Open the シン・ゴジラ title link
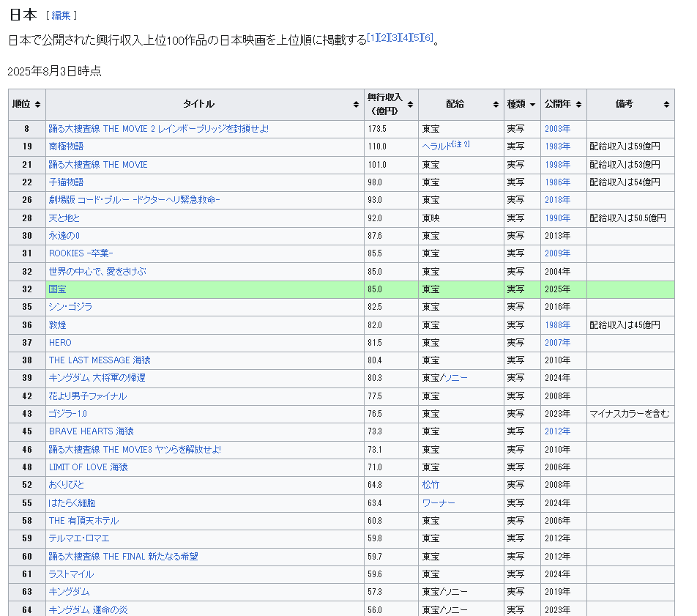 [x=70, y=307]
